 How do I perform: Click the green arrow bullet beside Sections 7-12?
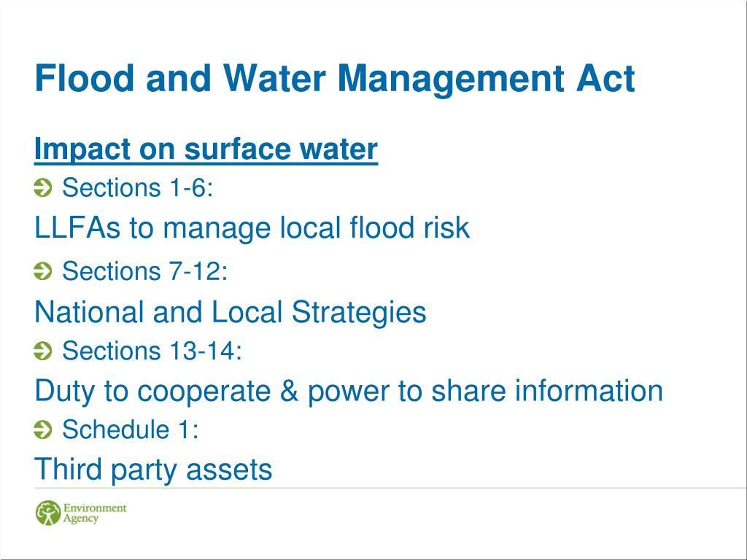[x=43, y=271]
